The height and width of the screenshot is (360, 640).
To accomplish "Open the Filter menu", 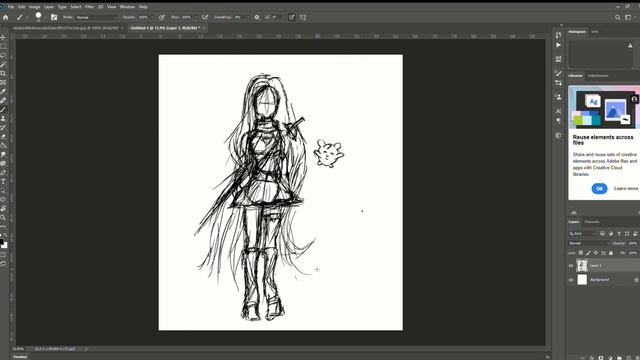I will pos(89,7).
